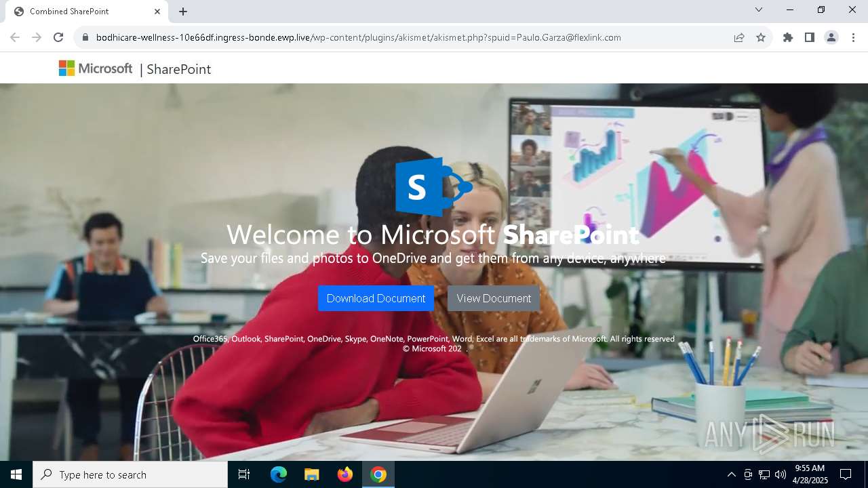Click the blue SharePoint S logo

(x=433, y=186)
